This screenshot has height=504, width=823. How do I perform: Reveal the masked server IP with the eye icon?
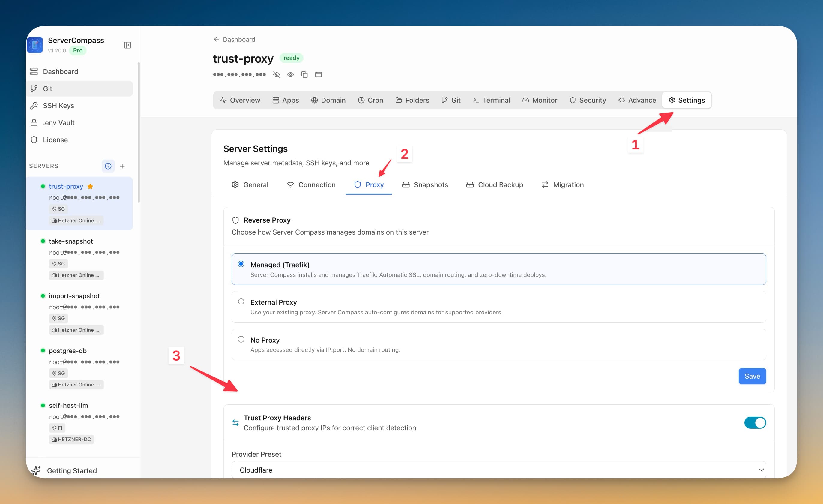pos(290,74)
